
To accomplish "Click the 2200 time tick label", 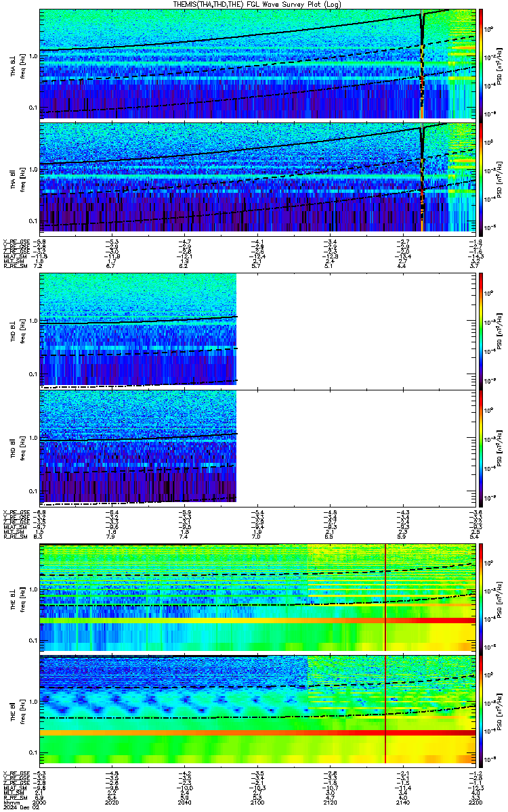I will pos(474,803).
